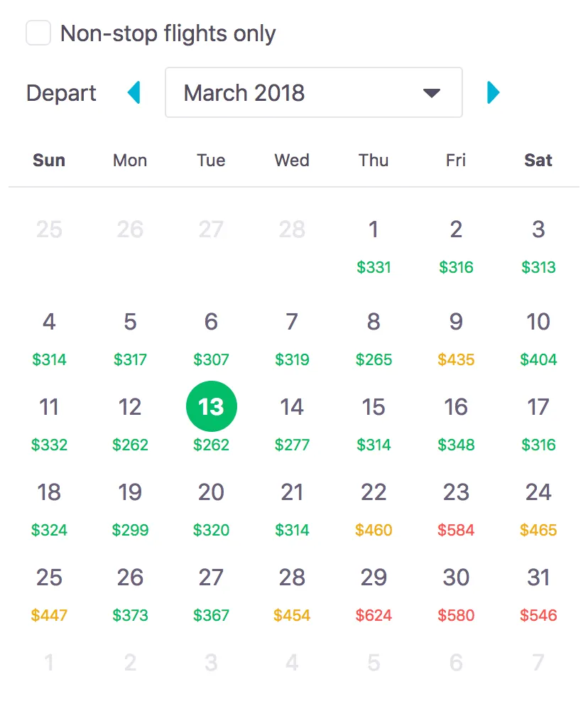Viewport: 588px width, 716px height.
Task: Expand the month selector arrow
Action: pos(432,92)
